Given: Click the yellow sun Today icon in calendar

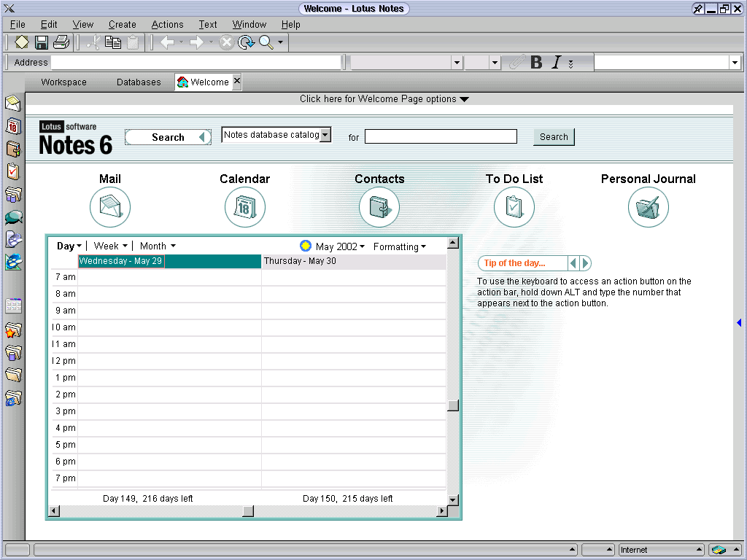Looking at the screenshot, I should (306, 246).
